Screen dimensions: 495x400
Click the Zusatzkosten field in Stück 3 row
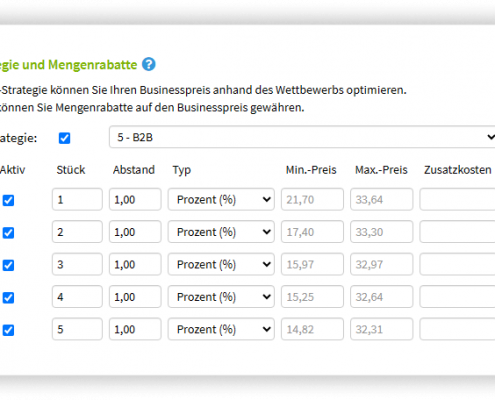pos(457,264)
